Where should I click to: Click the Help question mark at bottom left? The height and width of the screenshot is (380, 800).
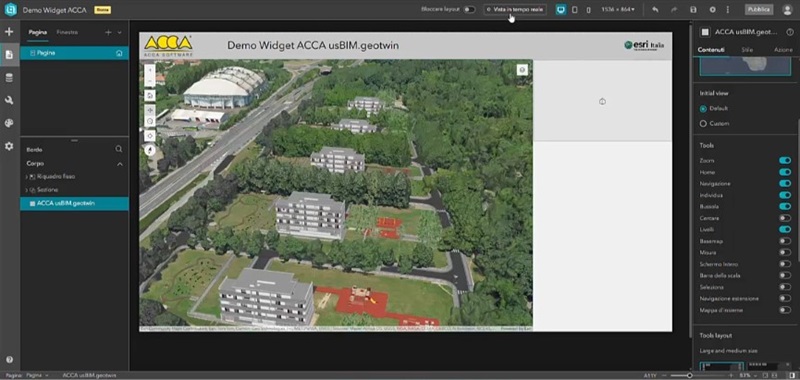(9, 360)
